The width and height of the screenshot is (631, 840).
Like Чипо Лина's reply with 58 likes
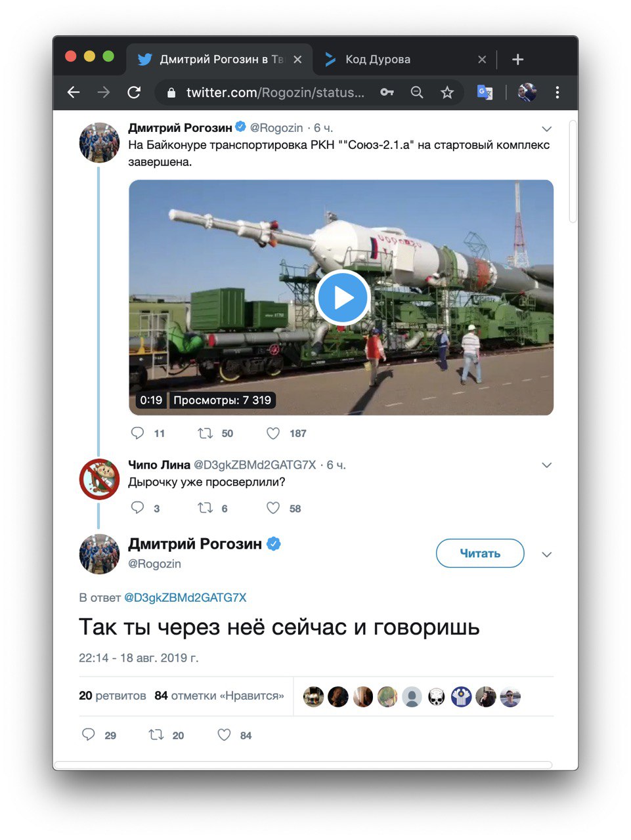[x=273, y=508]
